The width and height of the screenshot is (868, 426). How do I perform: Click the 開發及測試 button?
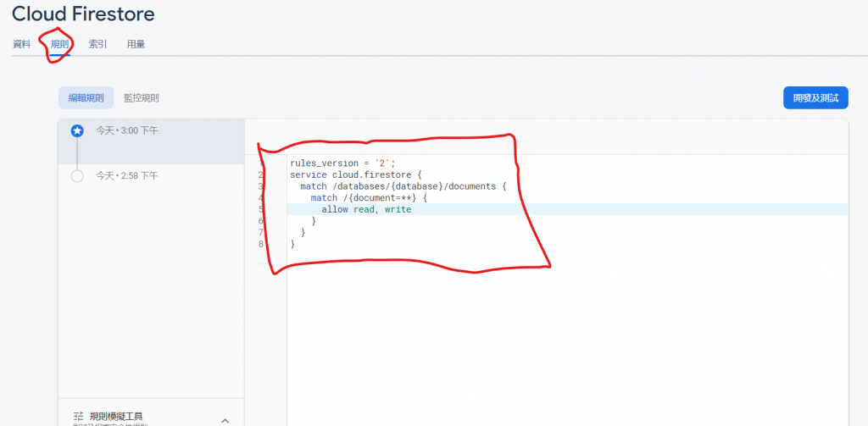point(815,98)
